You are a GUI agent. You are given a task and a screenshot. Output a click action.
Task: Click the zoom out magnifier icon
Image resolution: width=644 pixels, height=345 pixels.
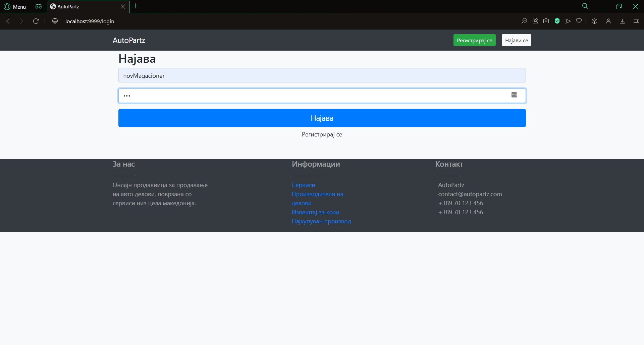pos(524,21)
